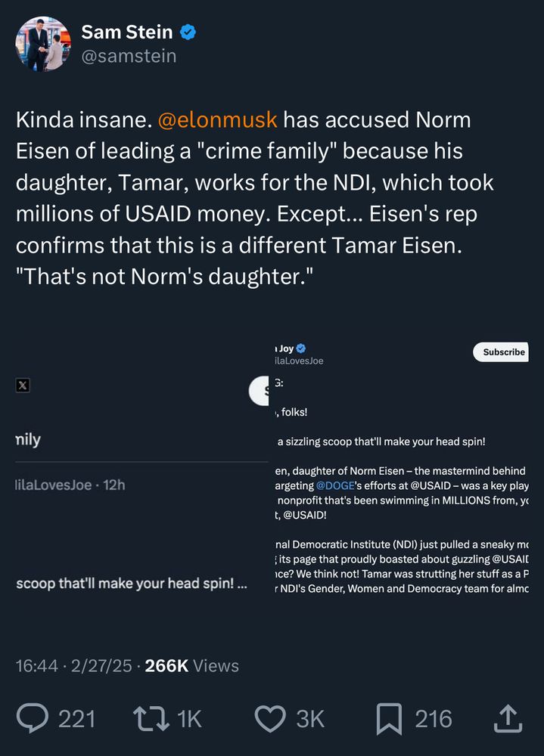Click the 221 replies count
The height and width of the screenshot is (756, 544).
click(x=76, y=718)
